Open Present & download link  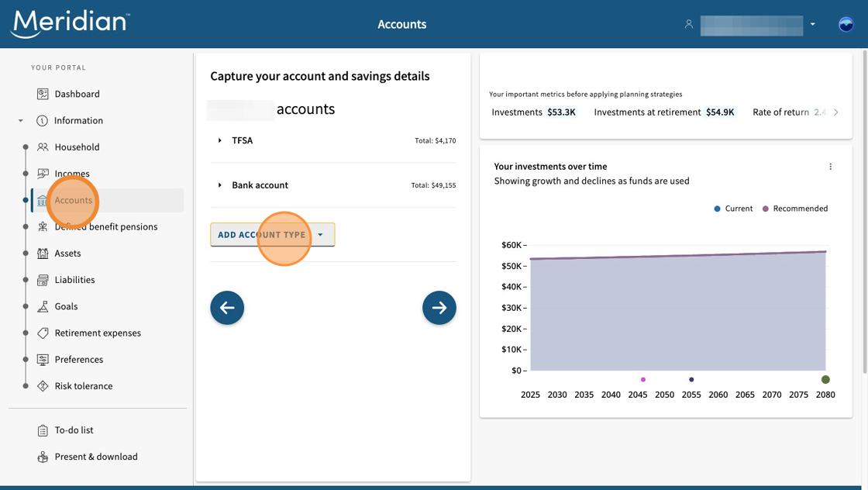tap(96, 457)
